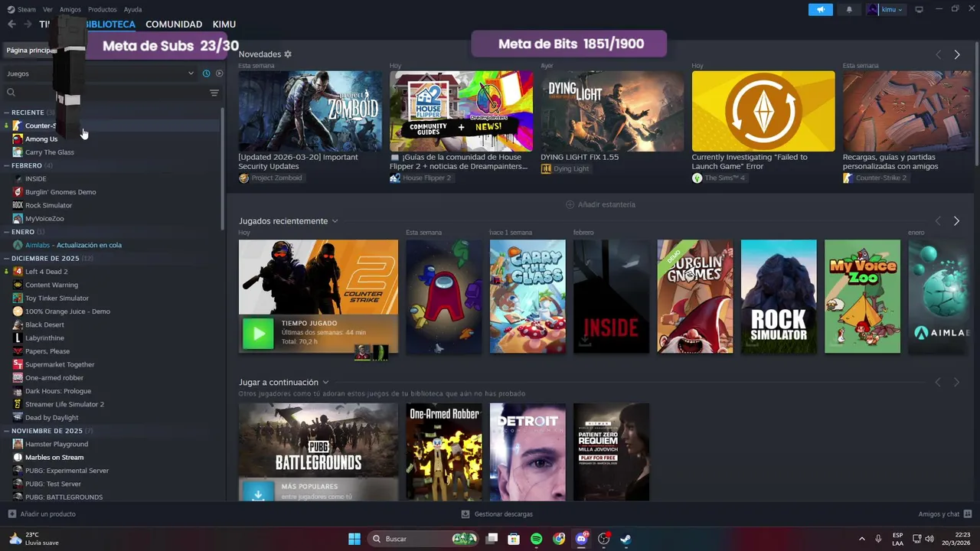Open the Juegos filter dropdown
Viewport: 980px width, 551px height.
click(100, 73)
